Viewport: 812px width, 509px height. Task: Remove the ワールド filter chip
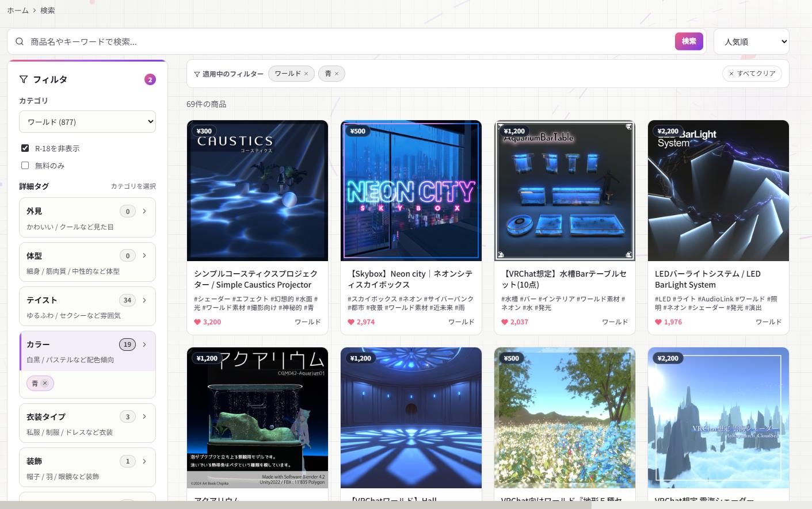306,74
